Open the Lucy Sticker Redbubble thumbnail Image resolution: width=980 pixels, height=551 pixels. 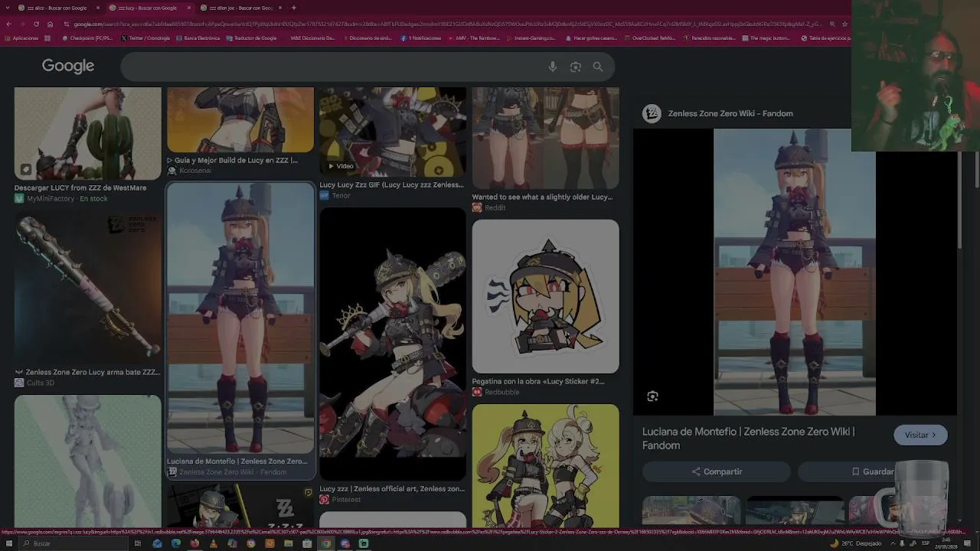(x=545, y=296)
